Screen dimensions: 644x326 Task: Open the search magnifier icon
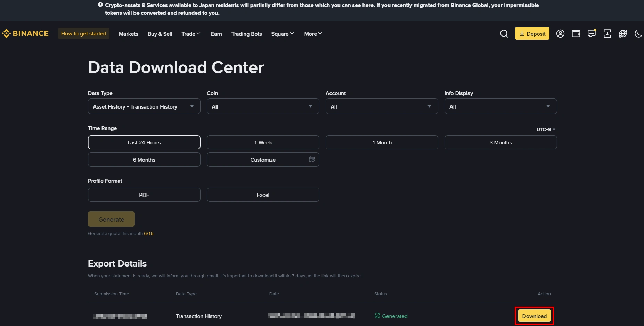504,33
